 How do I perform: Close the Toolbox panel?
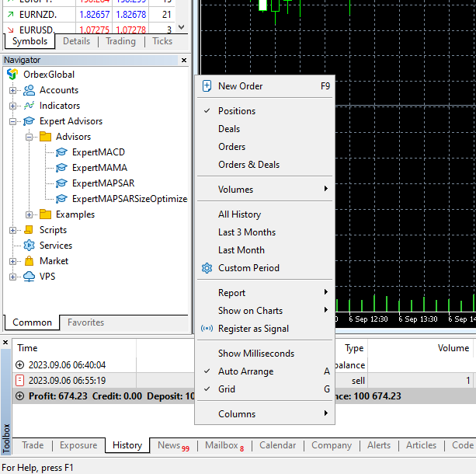pos(5,343)
